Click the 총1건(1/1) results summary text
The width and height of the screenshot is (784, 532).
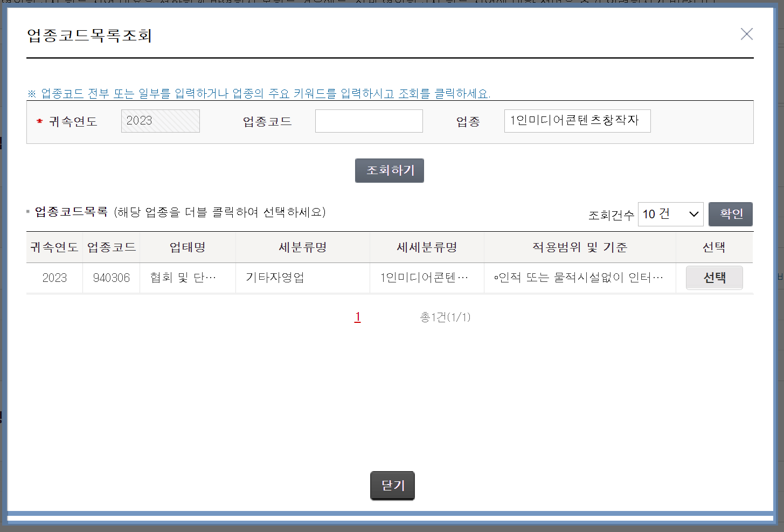[x=446, y=317]
